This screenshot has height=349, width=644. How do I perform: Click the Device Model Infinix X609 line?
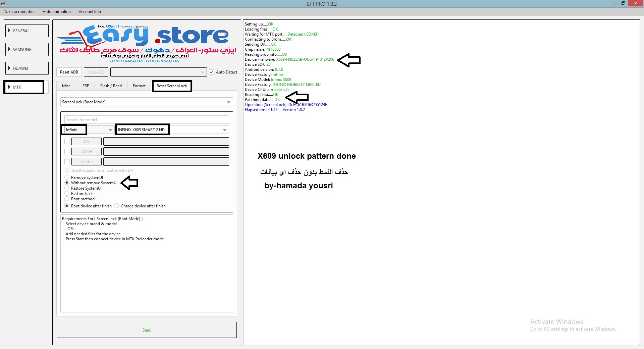click(x=268, y=80)
